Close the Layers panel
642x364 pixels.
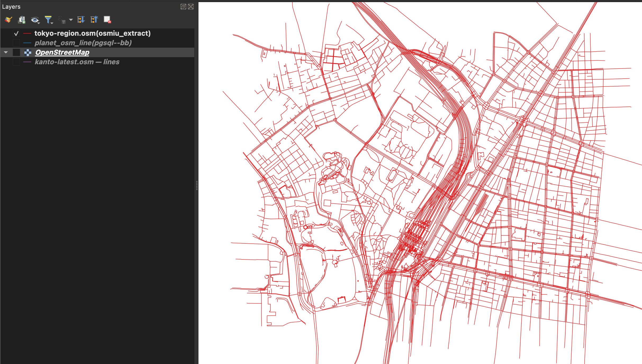(191, 7)
